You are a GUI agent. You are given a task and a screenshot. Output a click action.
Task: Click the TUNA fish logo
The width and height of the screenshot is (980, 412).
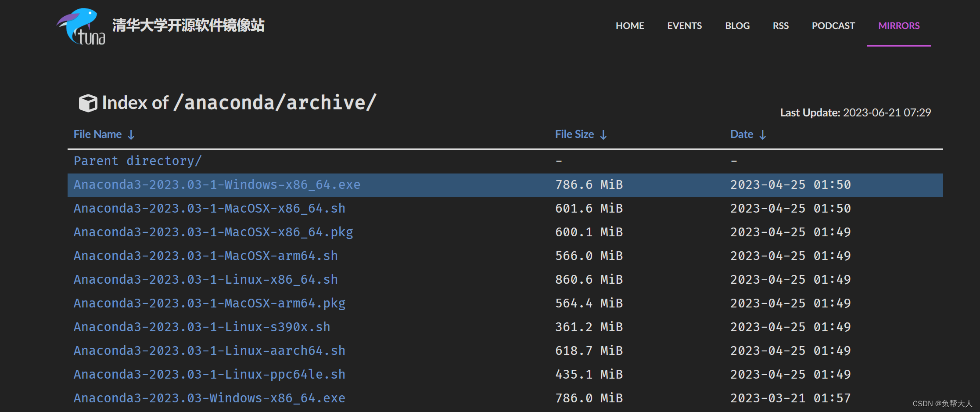coord(81,26)
